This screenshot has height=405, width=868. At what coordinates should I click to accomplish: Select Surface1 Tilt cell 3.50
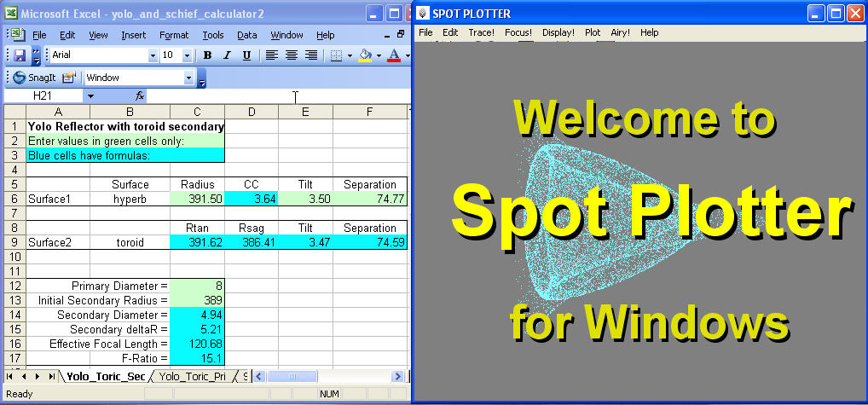[305, 199]
